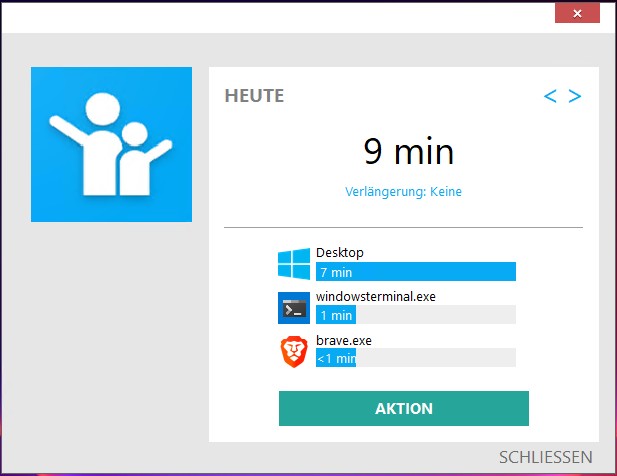Click the family safety logo tile
Image resolution: width=617 pixels, height=476 pixels.
click(111, 144)
